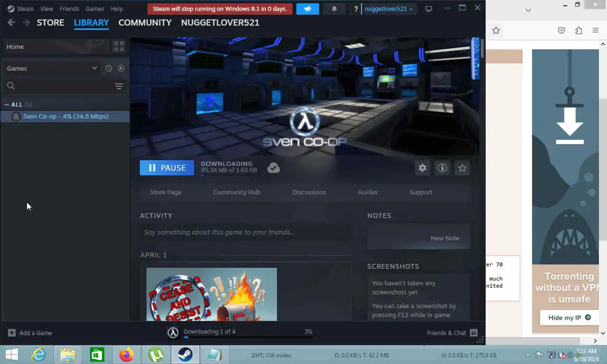Screen dimensions: 607x364
Task: Add Sven Co-op to favorites star
Action: 462,168
